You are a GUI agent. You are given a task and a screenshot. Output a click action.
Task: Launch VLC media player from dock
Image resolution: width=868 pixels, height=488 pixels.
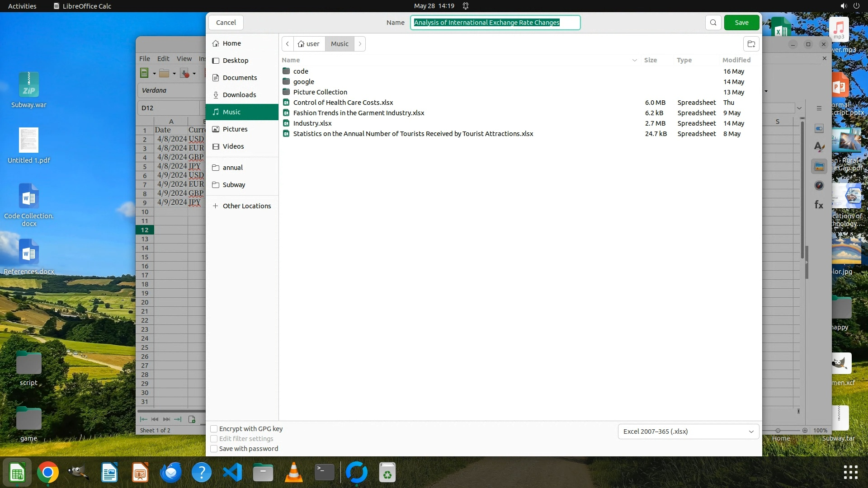(293, 473)
